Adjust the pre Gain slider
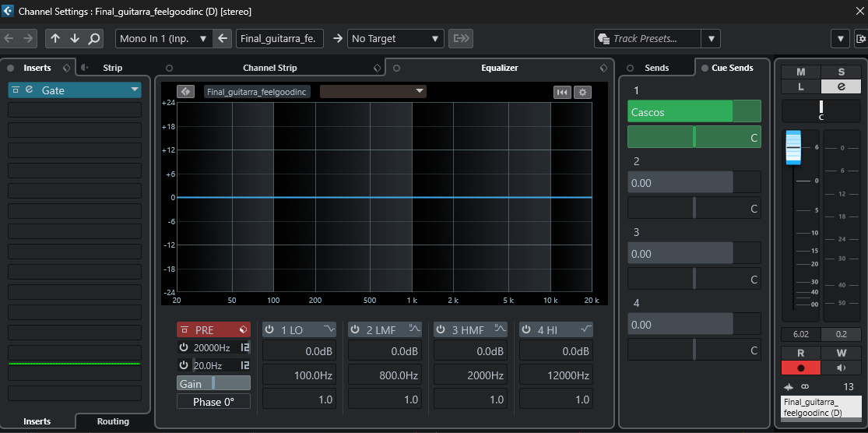 click(x=213, y=383)
